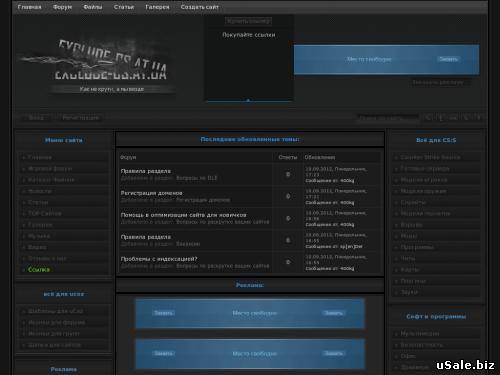Image resolution: width=500 pixels, height=375 pixels.
Task: Open Звуки in the CS:S block
Action: [x=409, y=292]
